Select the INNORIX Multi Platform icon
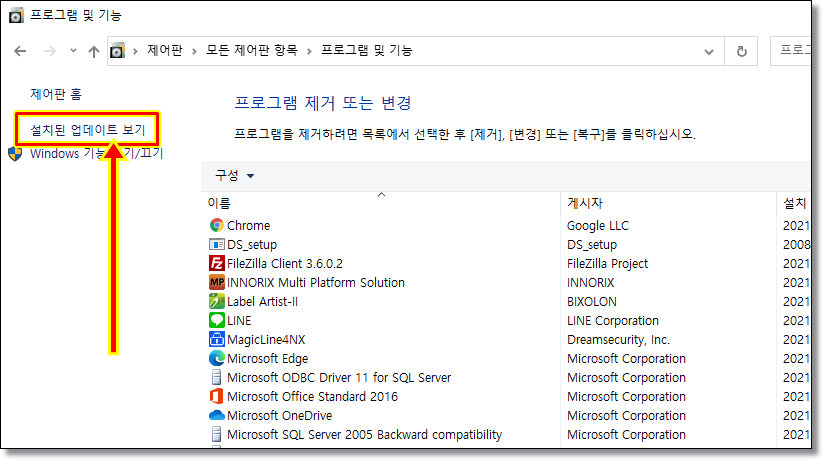 [216, 282]
